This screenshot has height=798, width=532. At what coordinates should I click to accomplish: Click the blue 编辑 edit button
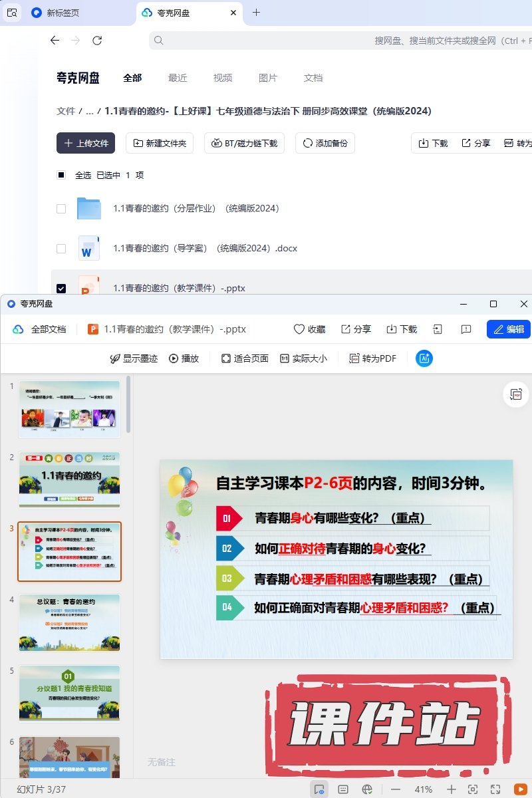click(509, 329)
